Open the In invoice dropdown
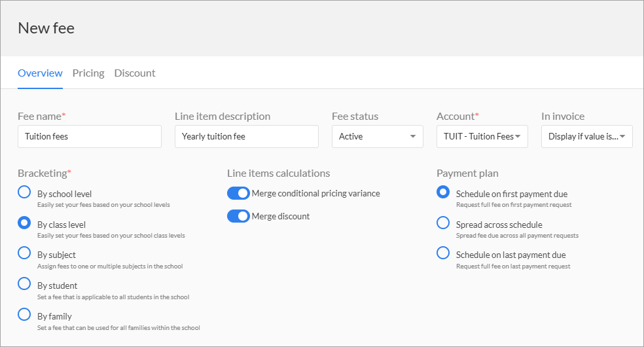644x347 pixels. [x=587, y=136]
